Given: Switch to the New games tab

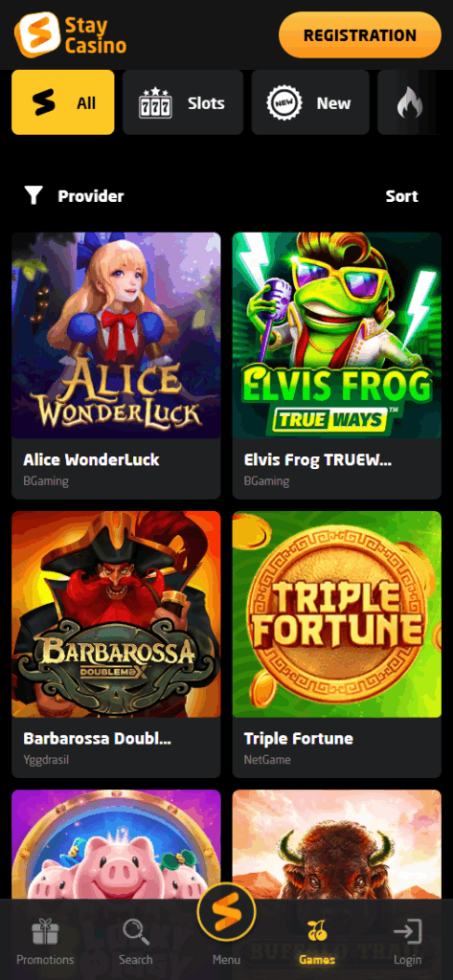Looking at the screenshot, I should point(310,102).
